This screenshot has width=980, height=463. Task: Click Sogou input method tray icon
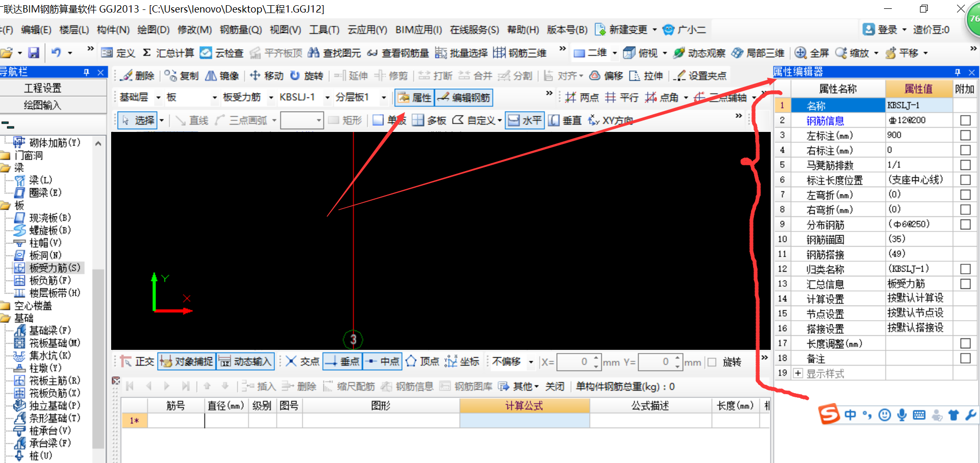click(829, 414)
